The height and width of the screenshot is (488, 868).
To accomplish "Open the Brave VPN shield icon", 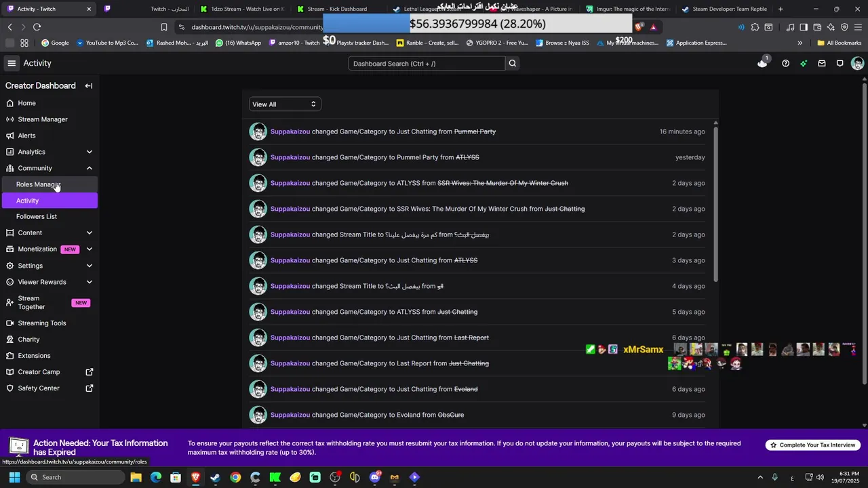I will click(844, 27).
